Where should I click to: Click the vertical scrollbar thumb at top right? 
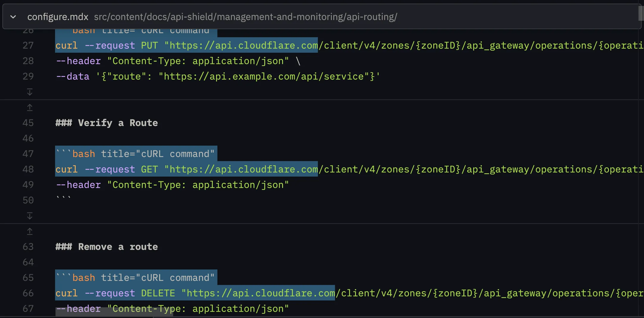tap(641, 13)
